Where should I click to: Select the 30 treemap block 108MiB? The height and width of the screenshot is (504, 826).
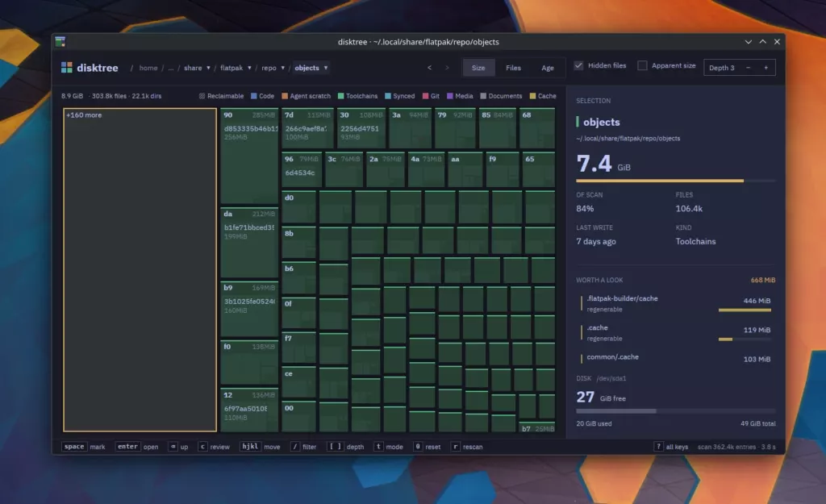coord(361,128)
